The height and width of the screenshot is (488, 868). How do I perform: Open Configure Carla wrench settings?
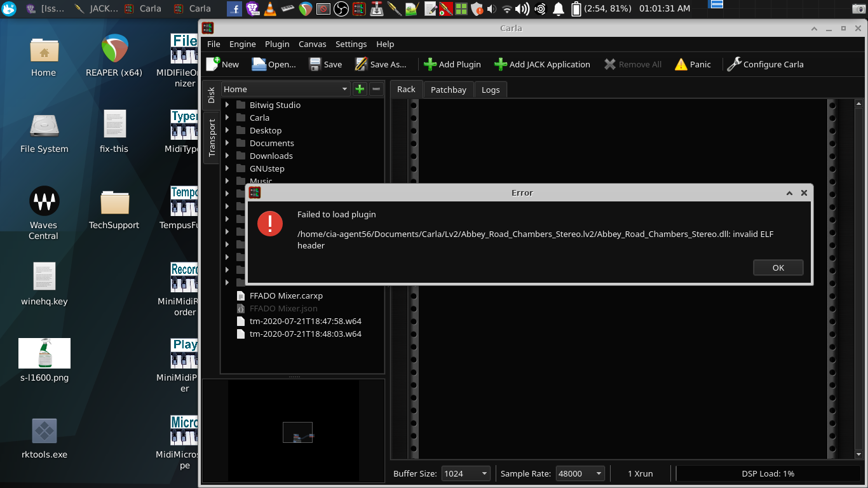tap(765, 64)
